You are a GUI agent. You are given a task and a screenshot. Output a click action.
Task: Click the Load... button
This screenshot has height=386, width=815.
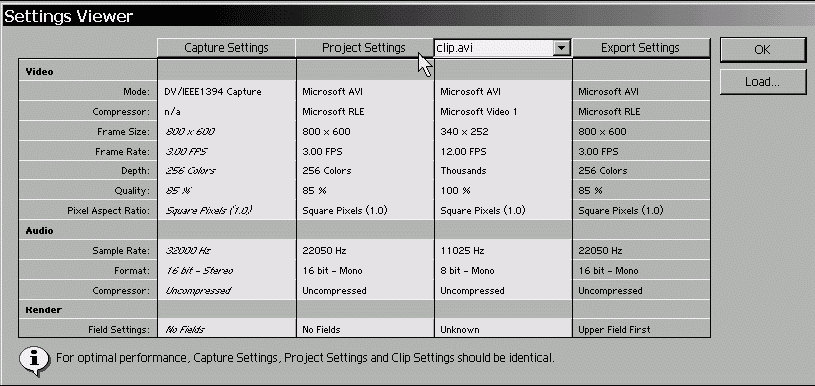(763, 82)
